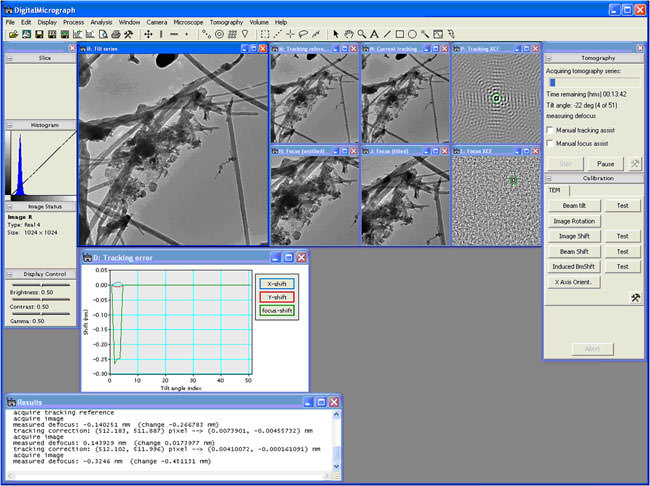The width and height of the screenshot is (650, 486).
Task: Select the lasso freehand ROI tool
Action: click(x=303, y=34)
